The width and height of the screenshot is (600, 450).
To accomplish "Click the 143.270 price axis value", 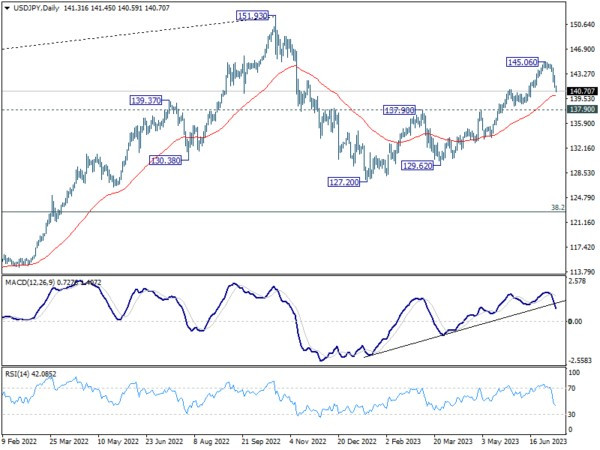I will pos(582,74).
